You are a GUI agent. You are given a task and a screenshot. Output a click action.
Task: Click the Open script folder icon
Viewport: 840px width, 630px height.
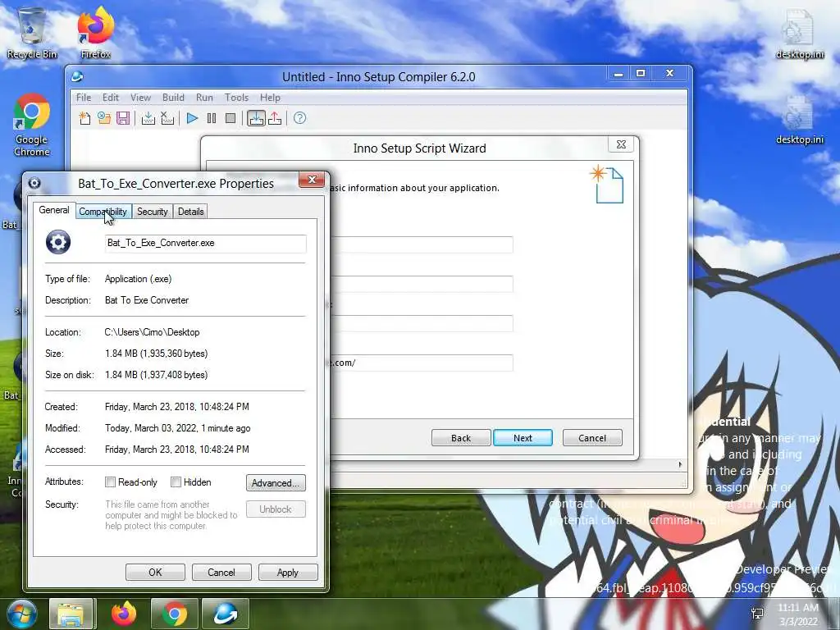(104, 118)
